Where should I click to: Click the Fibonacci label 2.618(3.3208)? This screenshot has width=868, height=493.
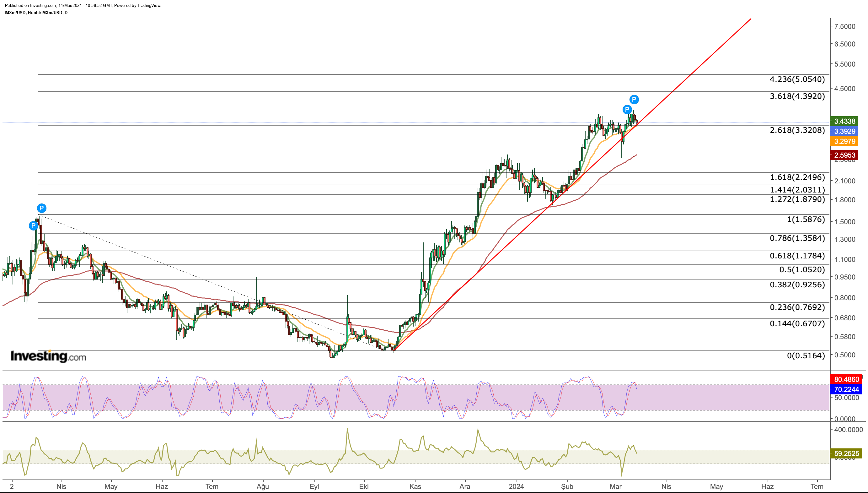[x=797, y=130]
